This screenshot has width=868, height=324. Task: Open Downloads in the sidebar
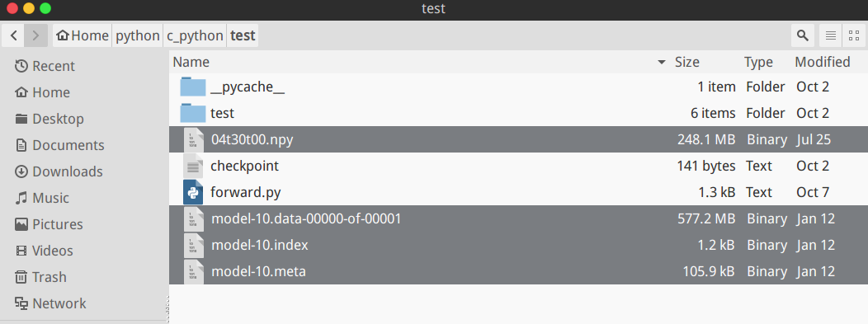59,171
